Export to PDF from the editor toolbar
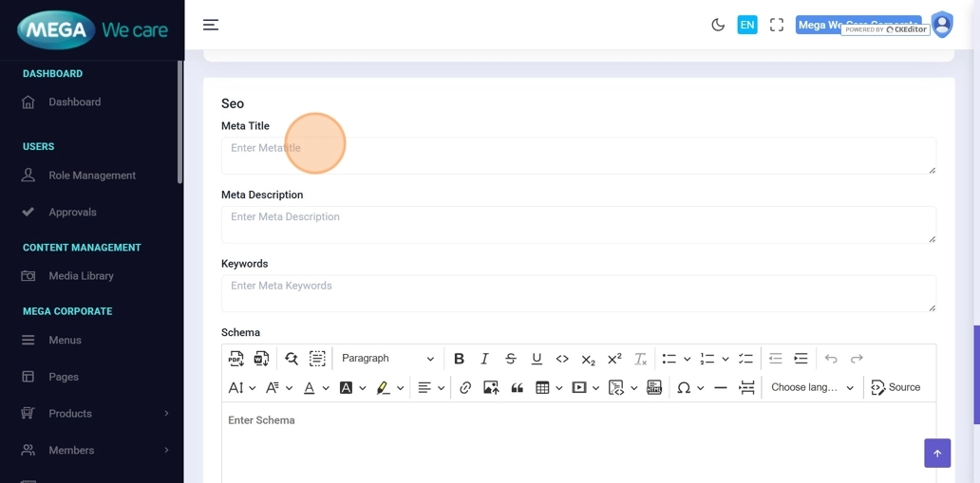The height and width of the screenshot is (483, 980). coord(236,359)
